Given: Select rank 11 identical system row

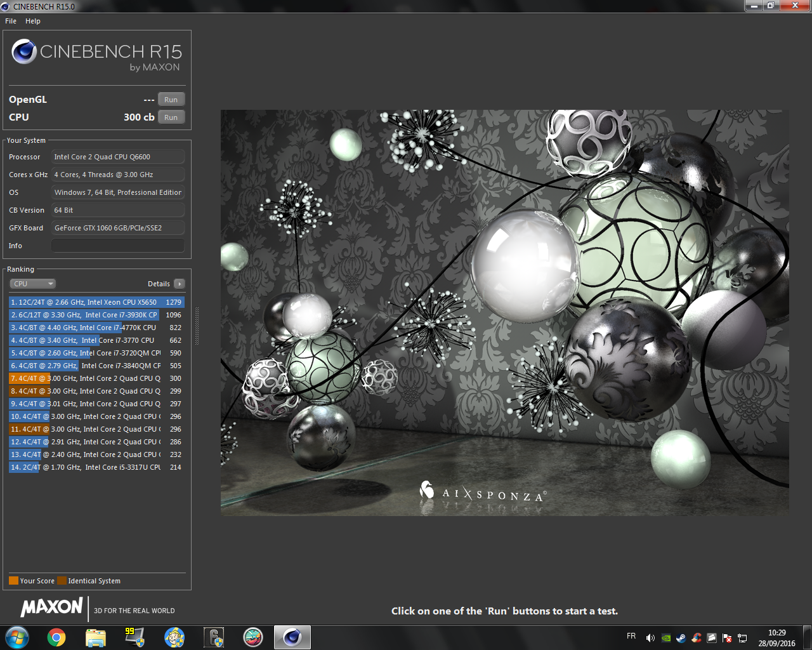Looking at the screenshot, I should [96, 429].
